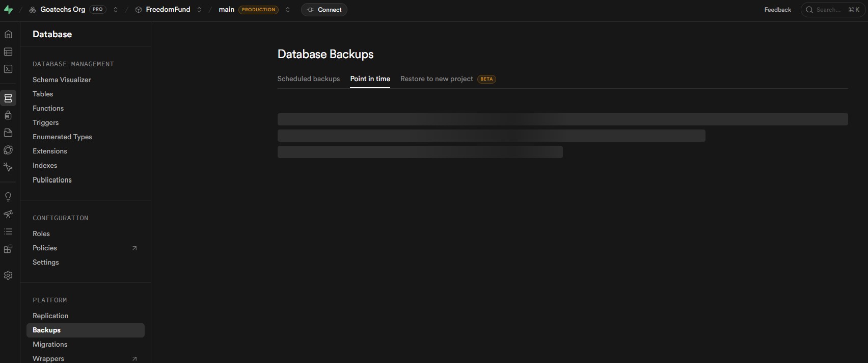Expand the Goatechs Org organization switcher
The width and height of the screenshot is (868, 363).
(116, 10)
